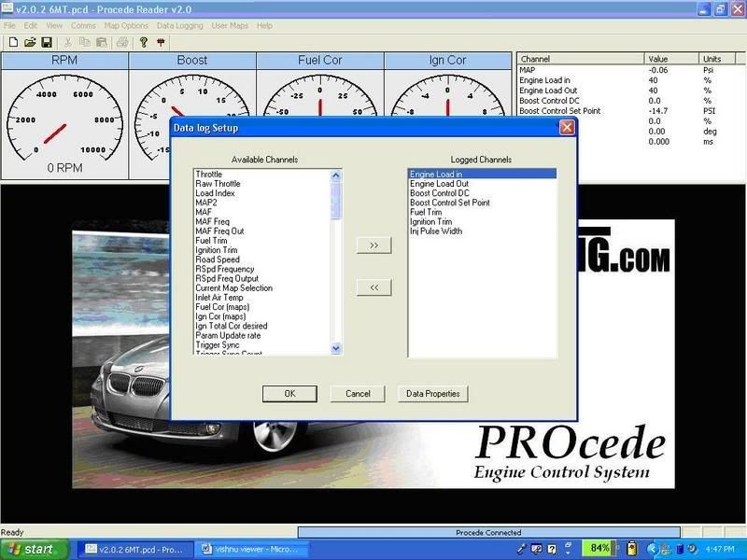The width and height of the screenshot is (747, 560).
Task: Click the yellow question mark Help icon
Action: pos(144,42)
